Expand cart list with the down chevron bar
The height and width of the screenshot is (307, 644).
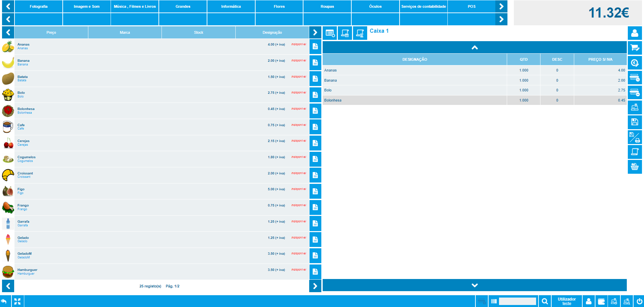click(x=474, y=285)
